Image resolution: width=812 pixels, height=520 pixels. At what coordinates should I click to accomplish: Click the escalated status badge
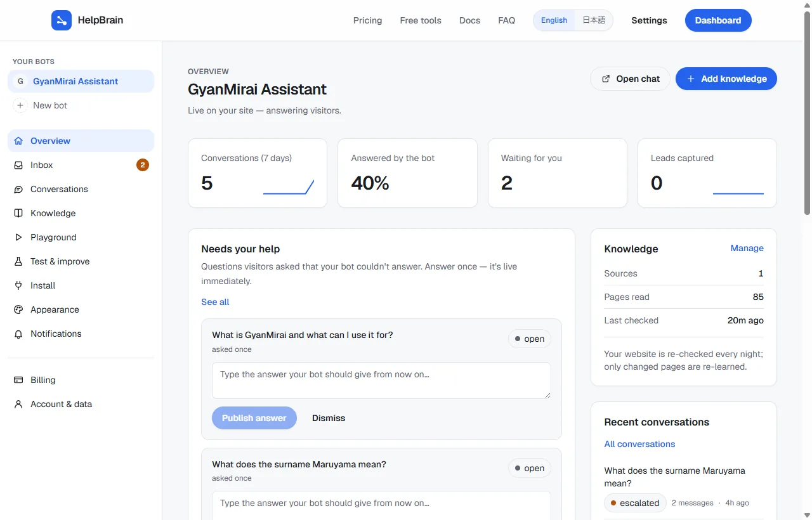(x=635, y=503)
